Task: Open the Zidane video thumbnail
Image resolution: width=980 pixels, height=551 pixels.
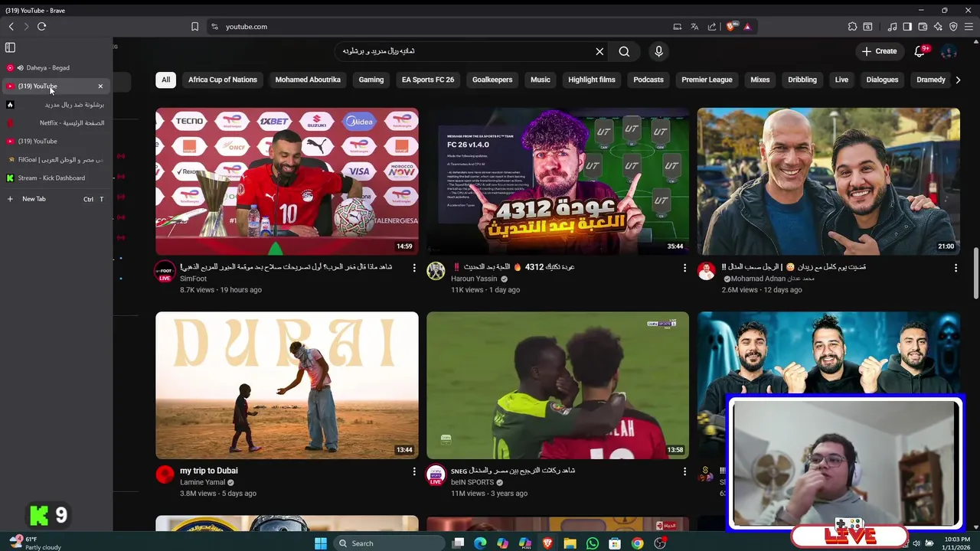Action: click(x=828, y=181)
